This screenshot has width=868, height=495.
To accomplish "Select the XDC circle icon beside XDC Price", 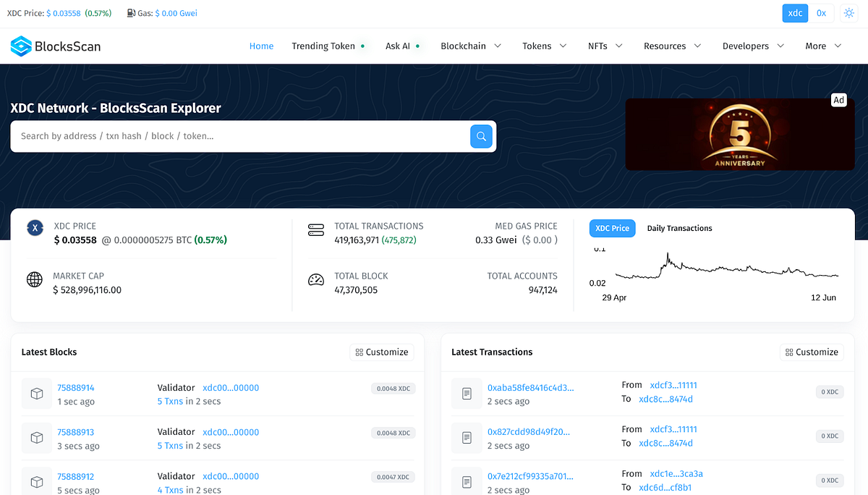I will 35,227.
